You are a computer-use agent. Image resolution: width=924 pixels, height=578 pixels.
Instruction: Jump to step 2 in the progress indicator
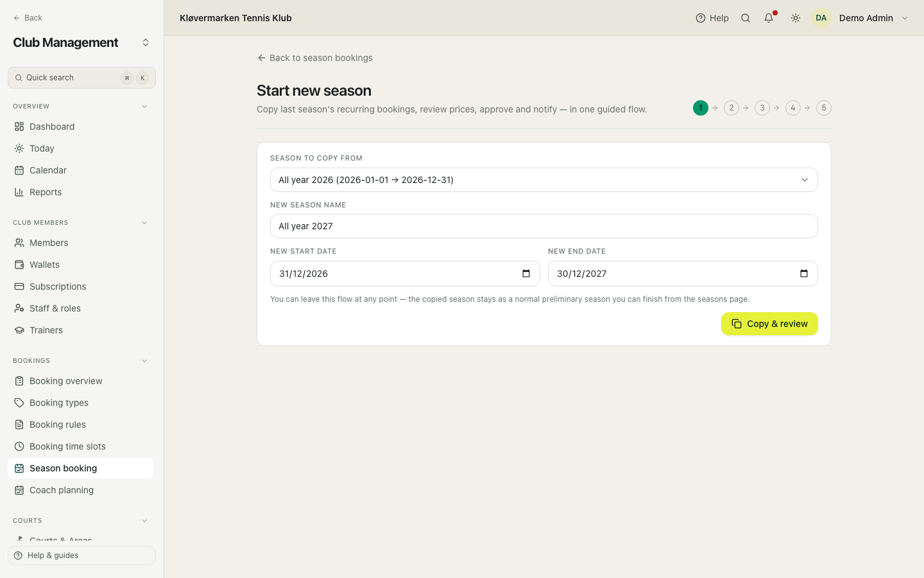pyautogui.click(x=732, y=108)
